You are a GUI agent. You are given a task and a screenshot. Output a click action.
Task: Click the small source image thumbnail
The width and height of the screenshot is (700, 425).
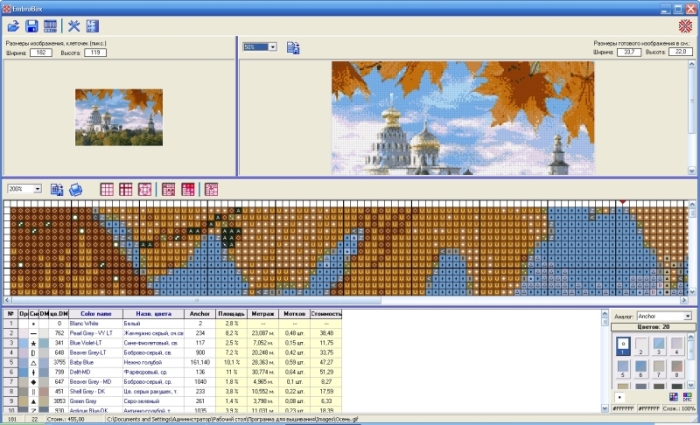pyautogui.click(x=119, y=116)
